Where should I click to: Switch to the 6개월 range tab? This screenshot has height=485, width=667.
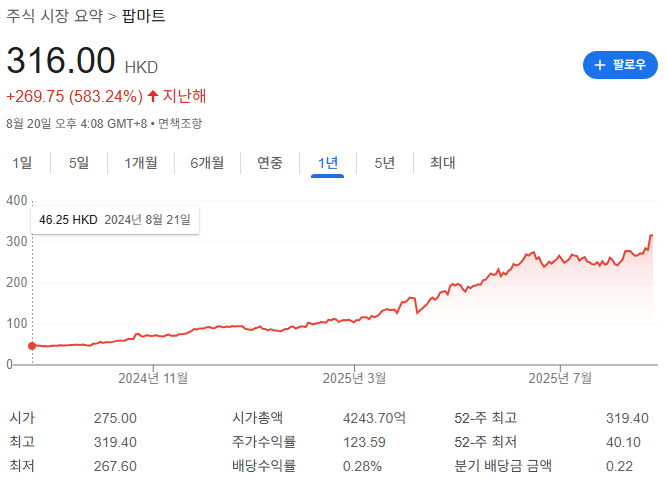pos(207,163)
